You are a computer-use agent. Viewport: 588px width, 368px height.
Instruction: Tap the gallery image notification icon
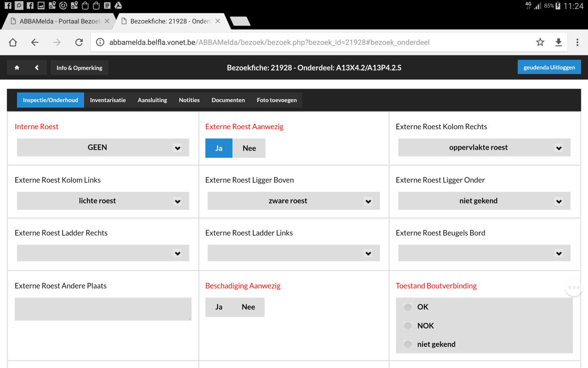click(41, 6)
